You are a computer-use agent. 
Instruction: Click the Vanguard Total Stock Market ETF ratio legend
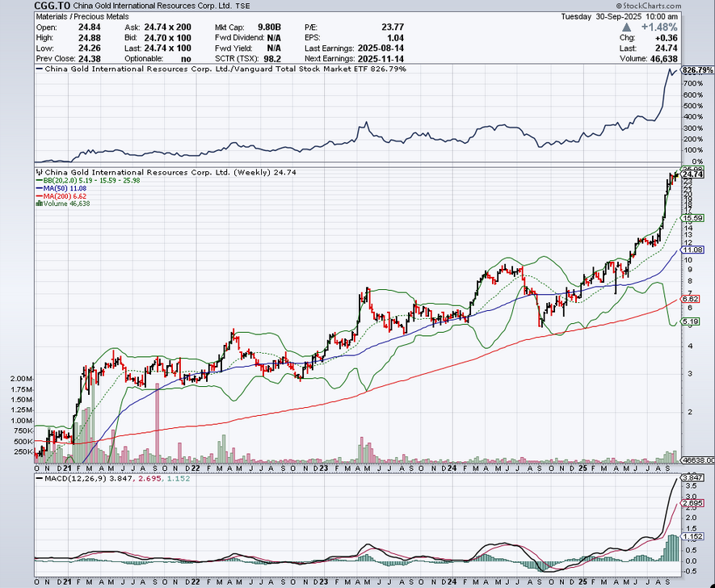point(221,69)
